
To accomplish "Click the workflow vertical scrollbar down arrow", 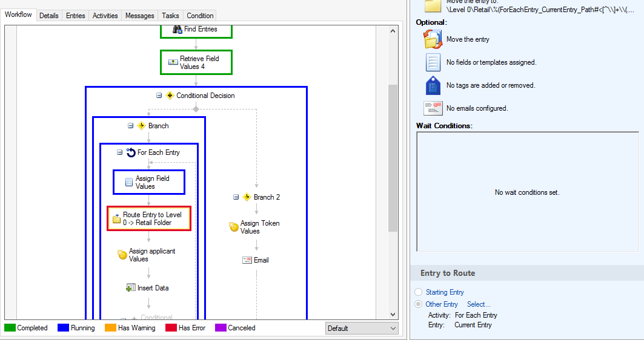I will click(x=393, y=315).
